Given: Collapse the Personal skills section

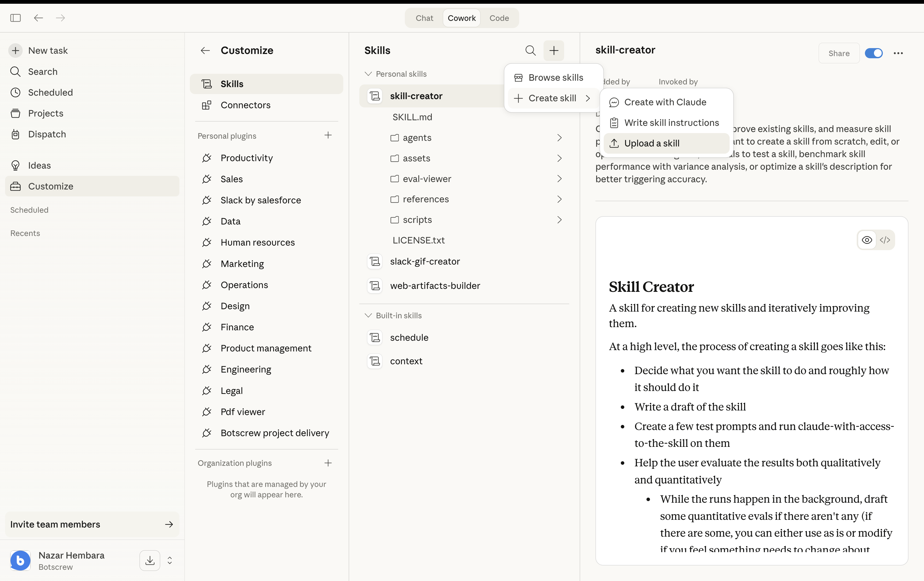Looking at the screenshot, I should (368, 74).
